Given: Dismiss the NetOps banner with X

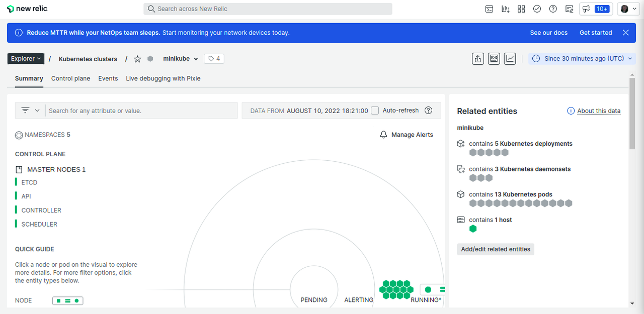Looking at the screenshot, I should [x=625, y=33].
